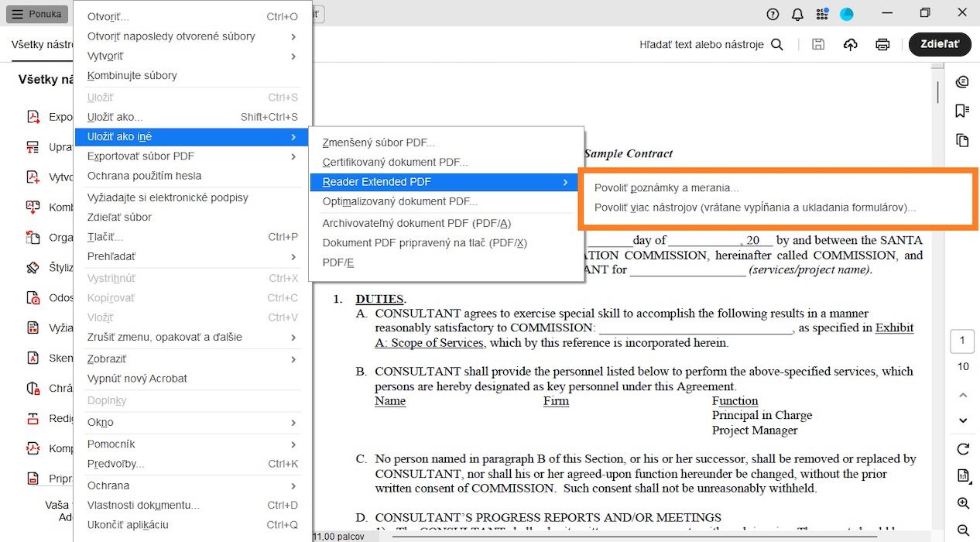This screenshot has height=542, width=980.
Task: Expand the Prehľadať submenu
Action: tap(193, 256)
